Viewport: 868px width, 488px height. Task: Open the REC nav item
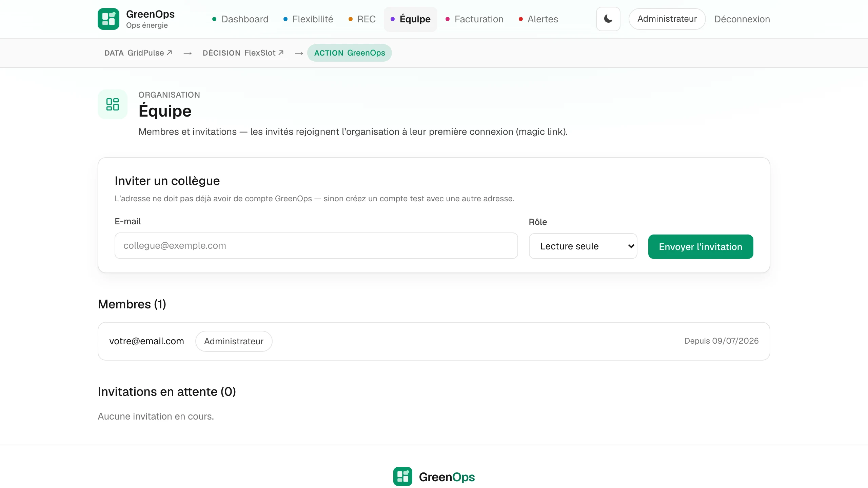pos(362,19)
